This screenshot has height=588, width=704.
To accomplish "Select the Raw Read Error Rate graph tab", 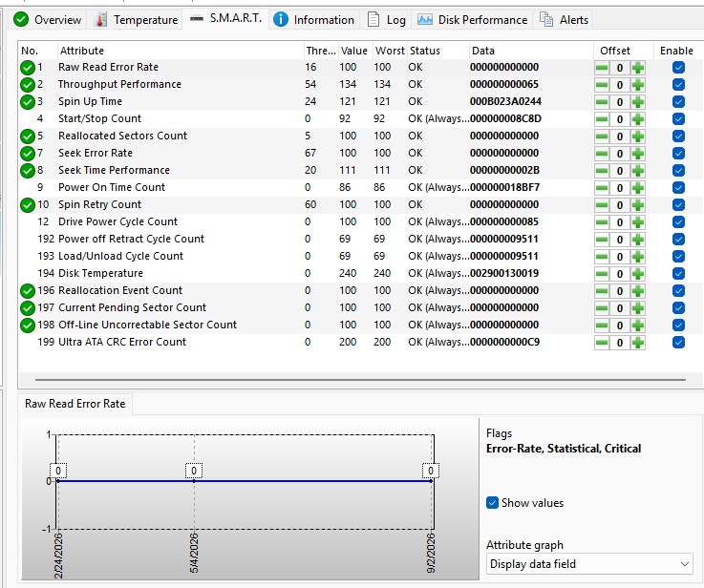I will click(75, 404).
